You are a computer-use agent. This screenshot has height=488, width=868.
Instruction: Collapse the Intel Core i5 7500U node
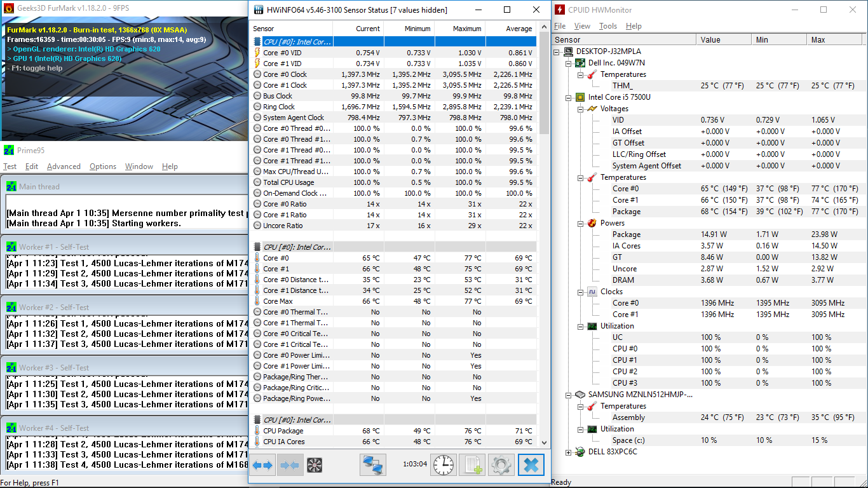569,97
